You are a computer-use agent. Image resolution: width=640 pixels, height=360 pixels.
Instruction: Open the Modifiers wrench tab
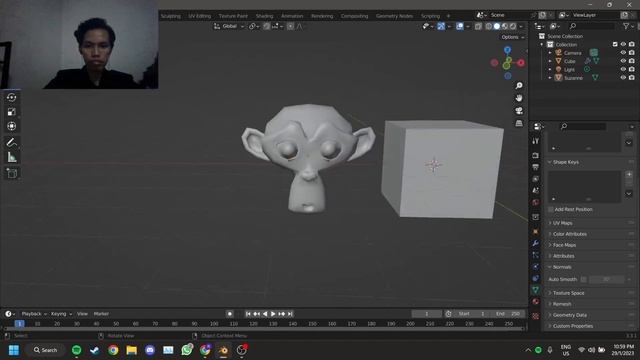pos(536,243)
